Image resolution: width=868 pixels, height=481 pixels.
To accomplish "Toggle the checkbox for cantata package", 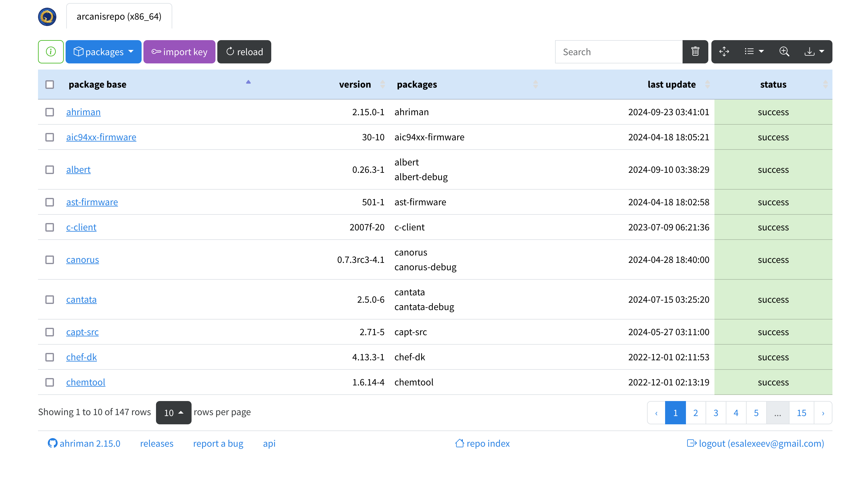I will point(50,298).
